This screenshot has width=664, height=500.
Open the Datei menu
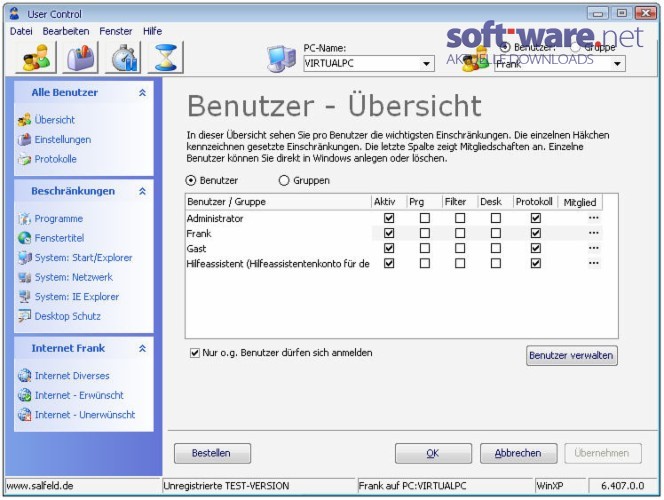click(21, 31)
